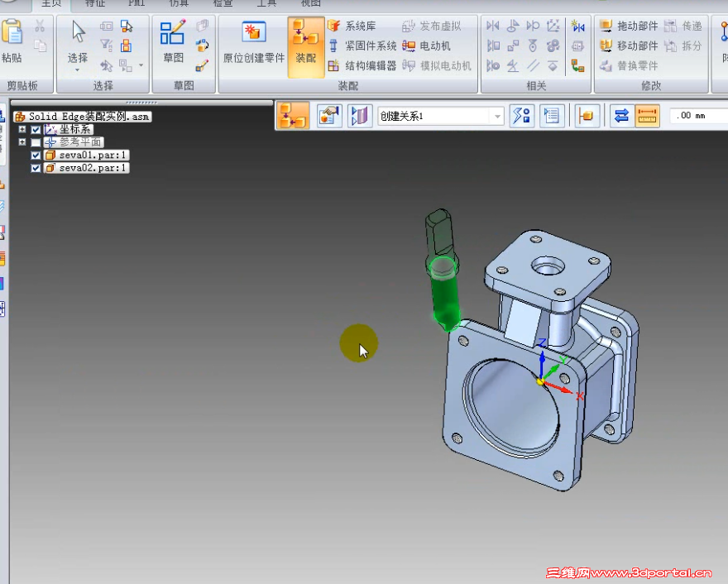Switch to the 检查 inspect ribbon tab
The image size is (728, 584).
223,3
